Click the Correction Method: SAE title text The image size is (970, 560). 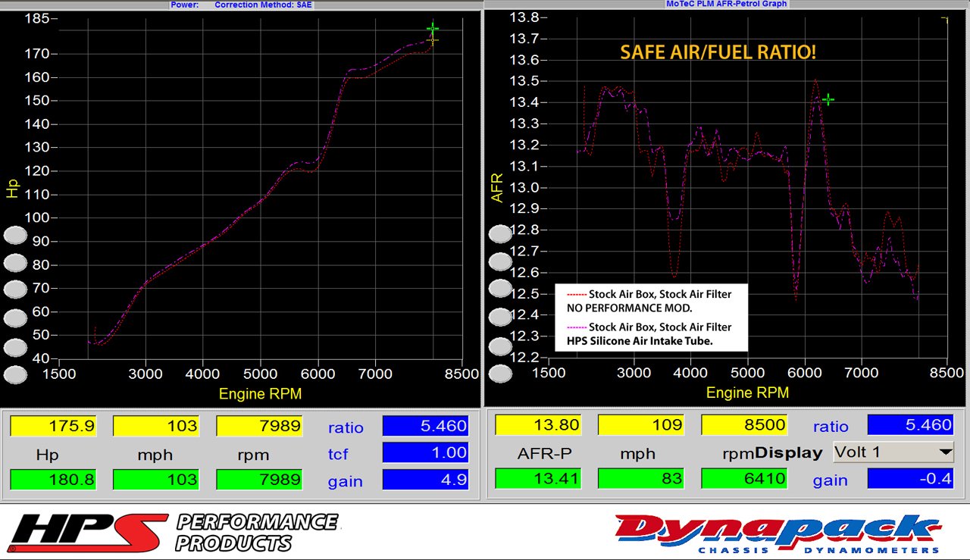click(263, 5)
